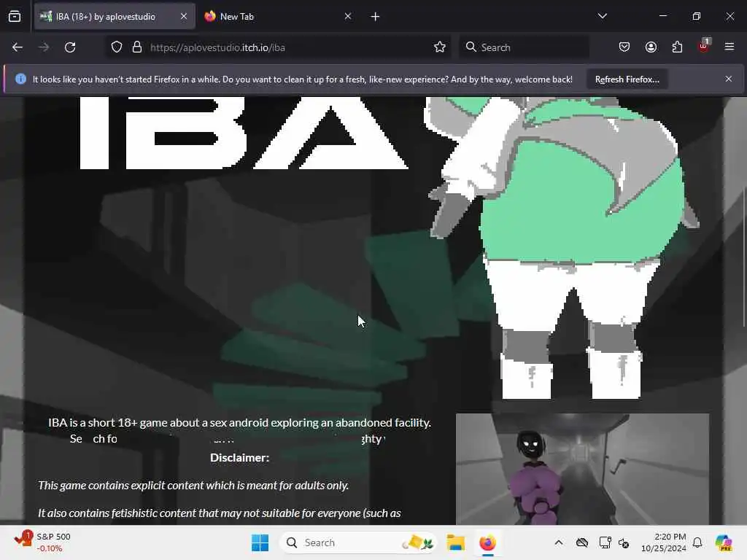This screenshot has height=560, width=747.
Task: Open the muted volume tray icon
Action: (x=624, y=542)
